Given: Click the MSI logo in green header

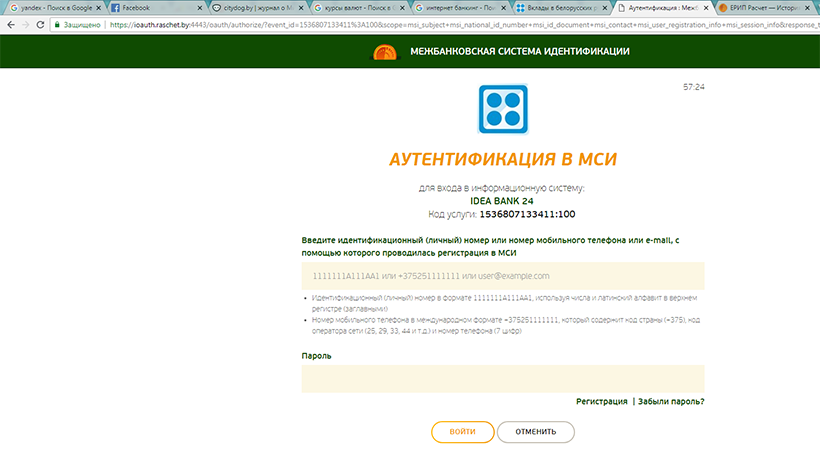Looking at the screenshot, I should pos(384,52).
